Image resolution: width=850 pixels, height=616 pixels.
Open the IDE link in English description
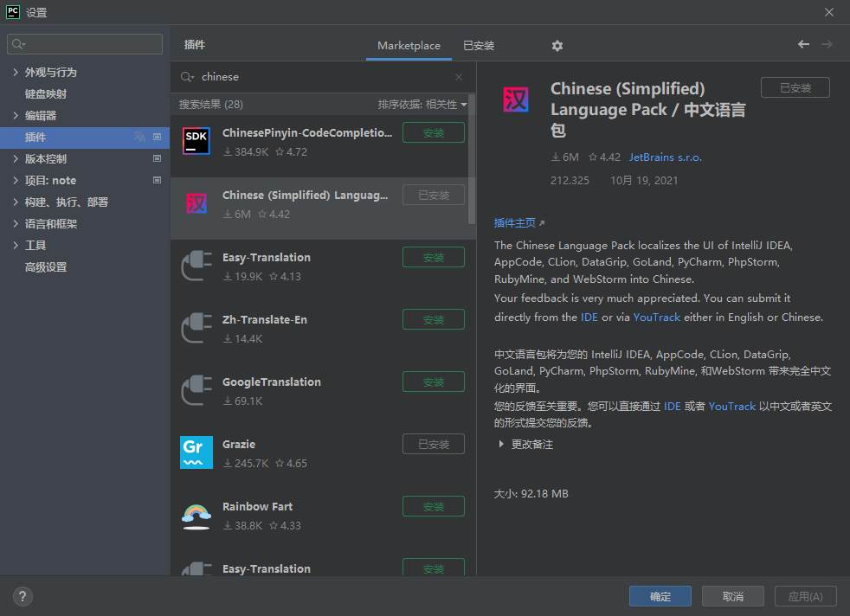[x=589, y=317]
